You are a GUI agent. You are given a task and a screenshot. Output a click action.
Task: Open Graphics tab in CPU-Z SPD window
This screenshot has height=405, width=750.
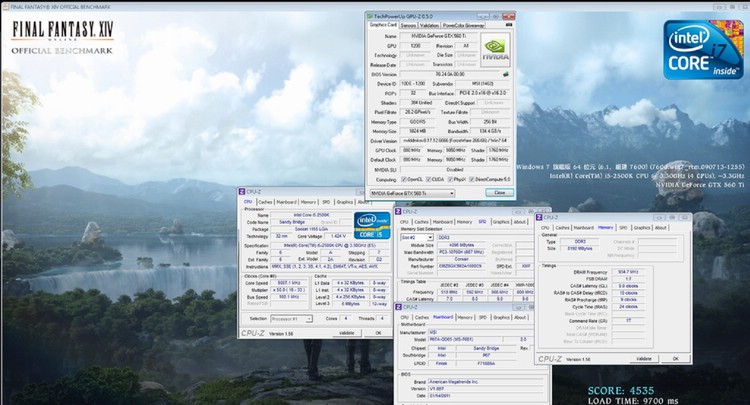click(x=501, y=222)
